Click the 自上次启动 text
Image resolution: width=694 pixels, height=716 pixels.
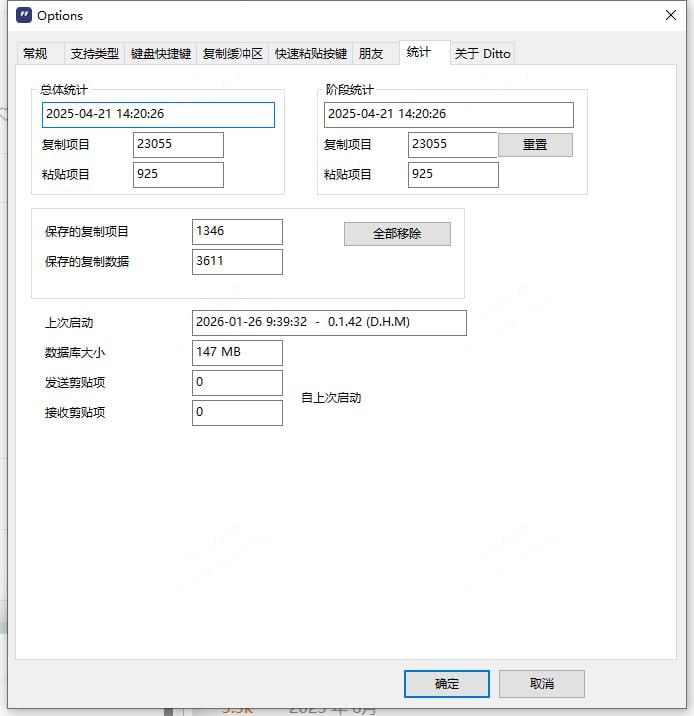(x=331, y=398)
